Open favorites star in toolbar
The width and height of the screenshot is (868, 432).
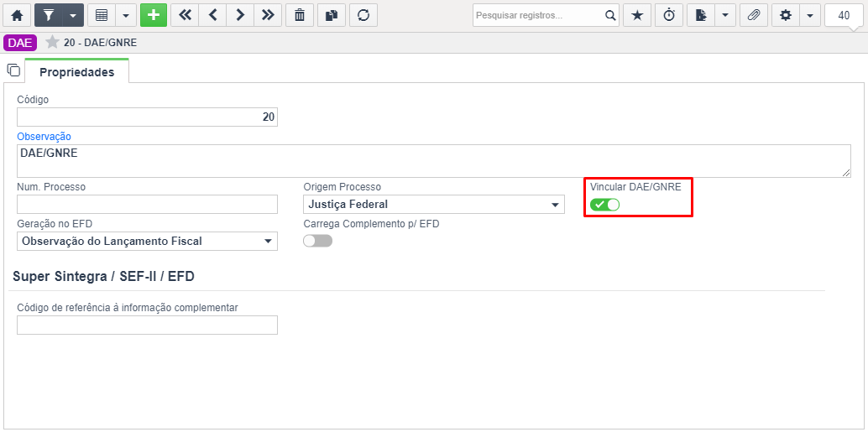pos(637,15)
